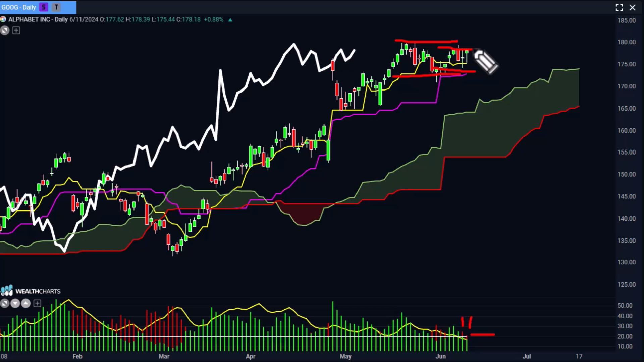Click the green up-triangle after +0.88%
The height and width of the screenshot is (362, 644).
click(230, 20)
